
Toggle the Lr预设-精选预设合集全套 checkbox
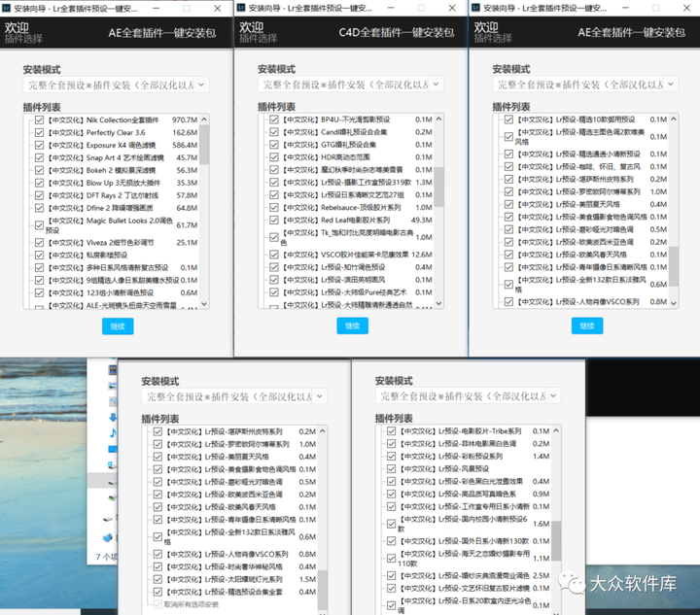(157, 592)
